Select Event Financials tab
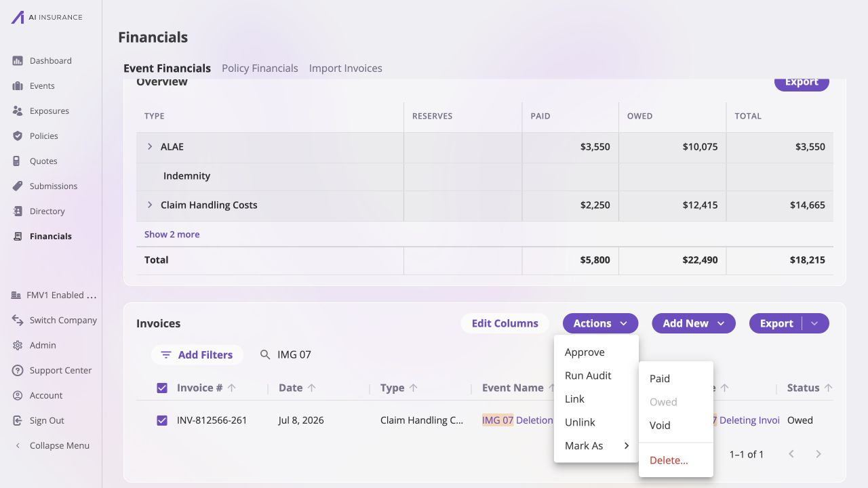Screen dimensions: 868x488 (167, 68)
